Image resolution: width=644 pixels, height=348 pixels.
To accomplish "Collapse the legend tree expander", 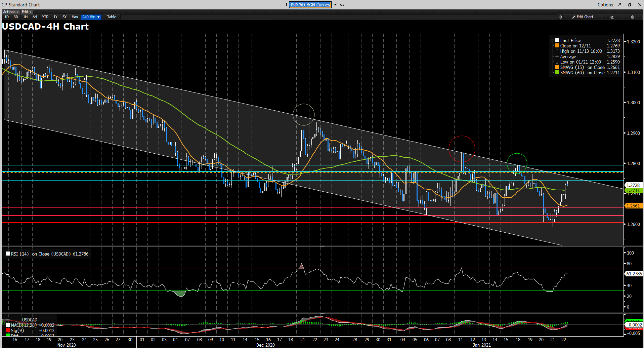I will click(553, 40).
